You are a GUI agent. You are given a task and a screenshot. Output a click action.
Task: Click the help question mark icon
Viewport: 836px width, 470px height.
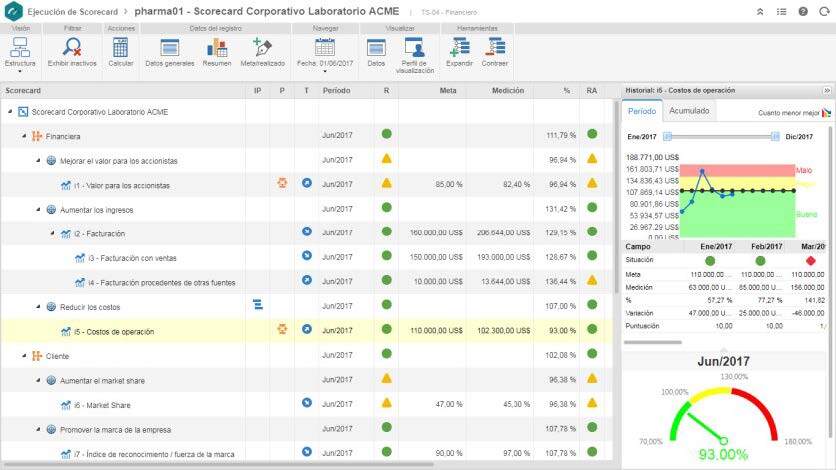coord(803,11)
